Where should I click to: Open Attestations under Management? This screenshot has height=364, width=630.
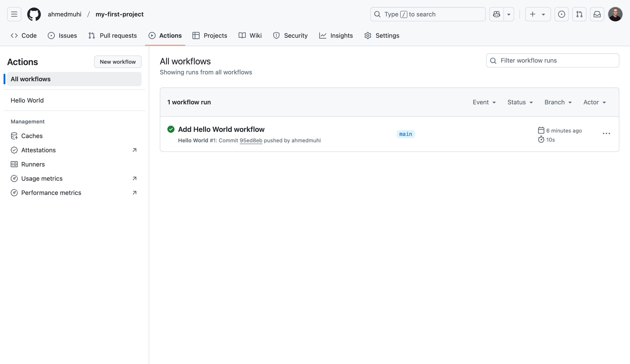(74, 150)
